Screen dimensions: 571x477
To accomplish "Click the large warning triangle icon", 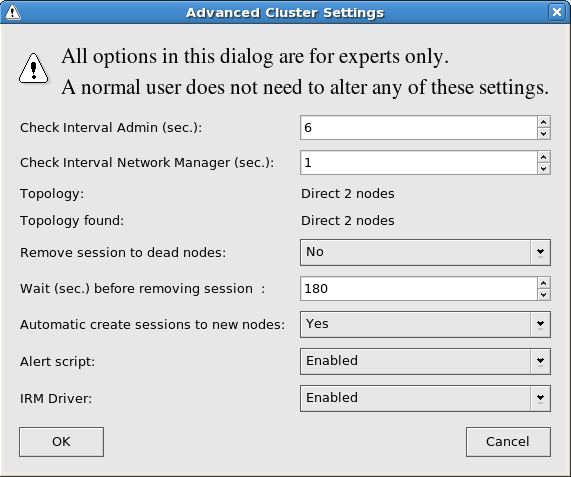I will [34, 68].
